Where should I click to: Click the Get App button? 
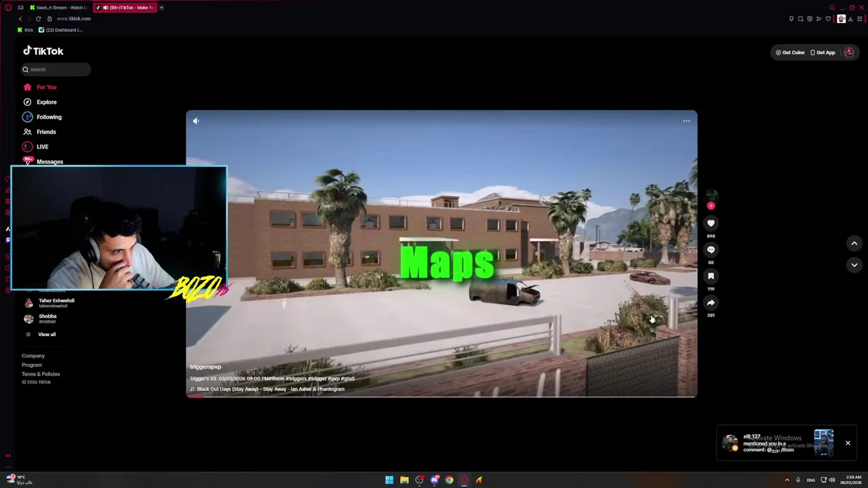pyautogui.click(x=823, y=52)
